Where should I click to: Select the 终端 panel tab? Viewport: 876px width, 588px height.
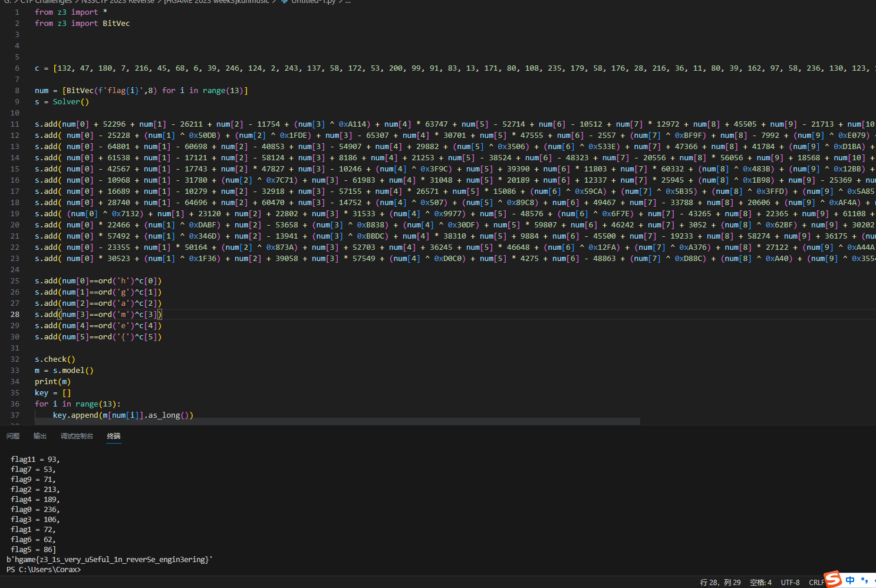coord(114,436)
